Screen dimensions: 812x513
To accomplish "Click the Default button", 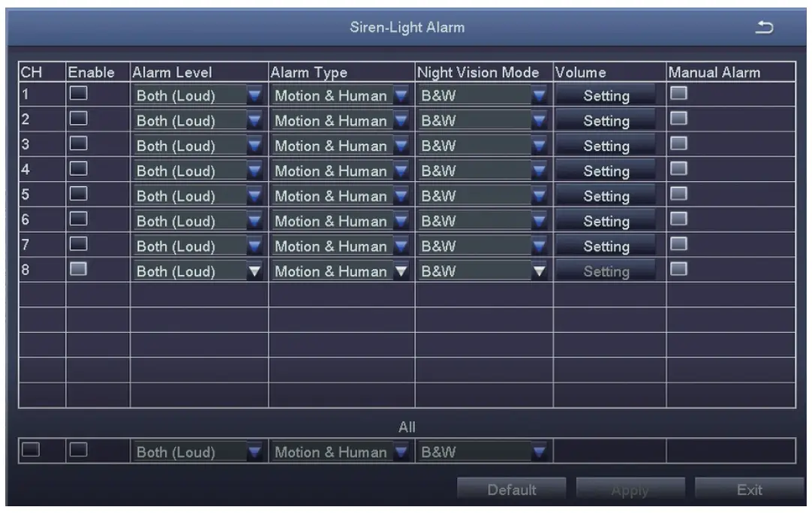I will (513, 489).
